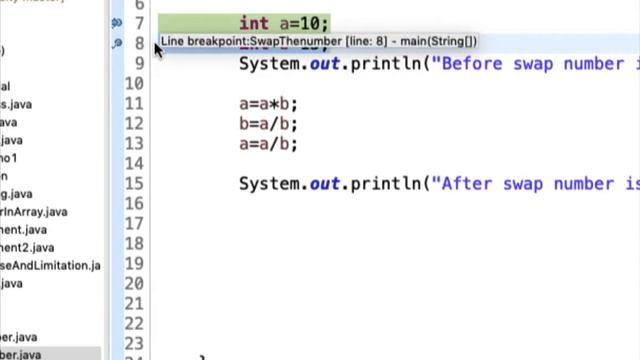Toggle the breakpoint icon on line 8
Viewport: 640px width, 360px height.
coord(117,43)
